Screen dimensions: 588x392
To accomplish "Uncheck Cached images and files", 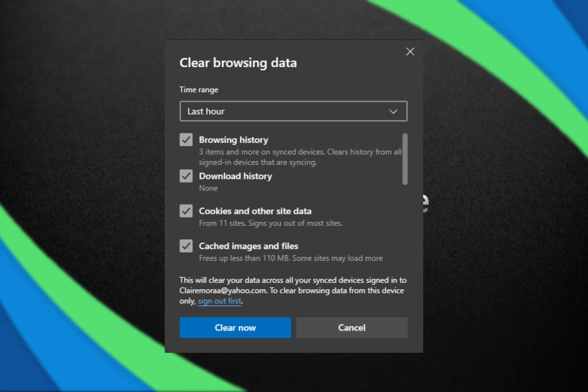I will pyautogui.click(x=186, y=245).
